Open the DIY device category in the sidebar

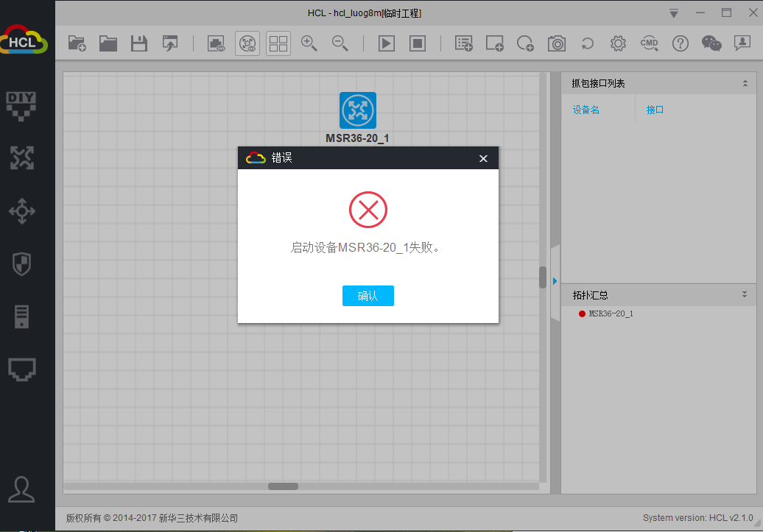click(21, 104)
